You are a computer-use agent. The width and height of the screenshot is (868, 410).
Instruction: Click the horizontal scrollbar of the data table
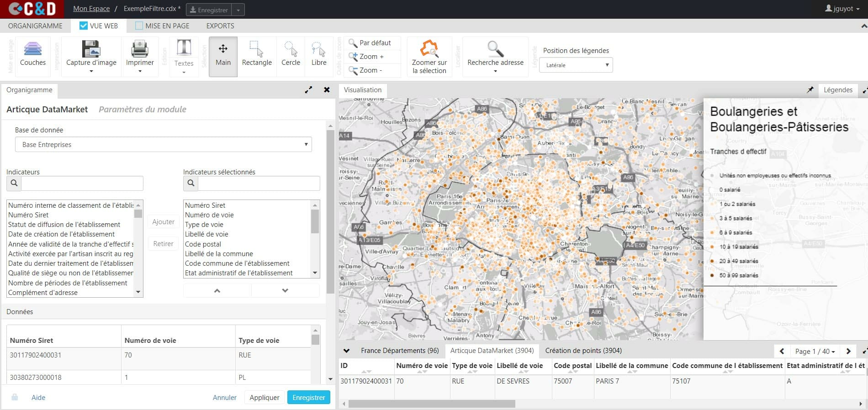[432, 404]
